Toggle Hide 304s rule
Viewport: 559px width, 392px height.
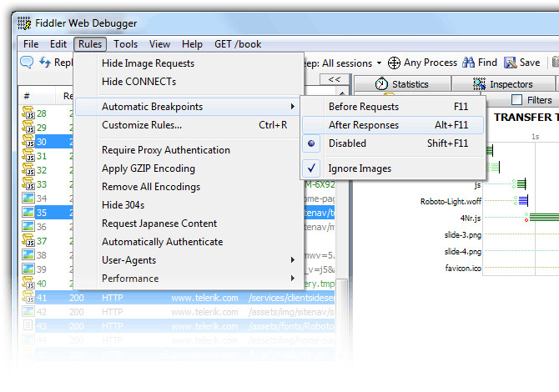click(189, 205)
